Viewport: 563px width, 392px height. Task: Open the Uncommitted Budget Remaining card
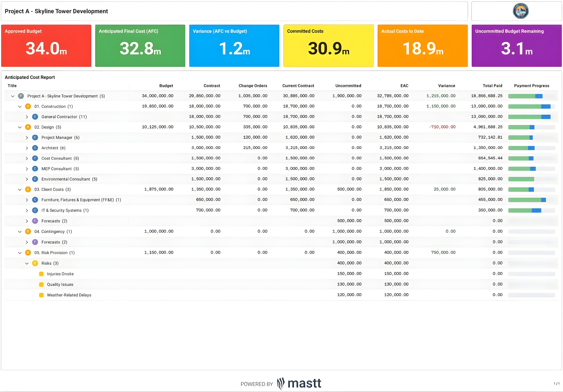[x=516, y=45]
